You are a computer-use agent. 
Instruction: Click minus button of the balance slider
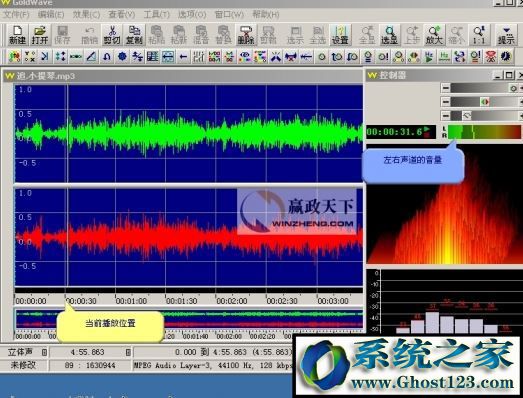point(446,102)
